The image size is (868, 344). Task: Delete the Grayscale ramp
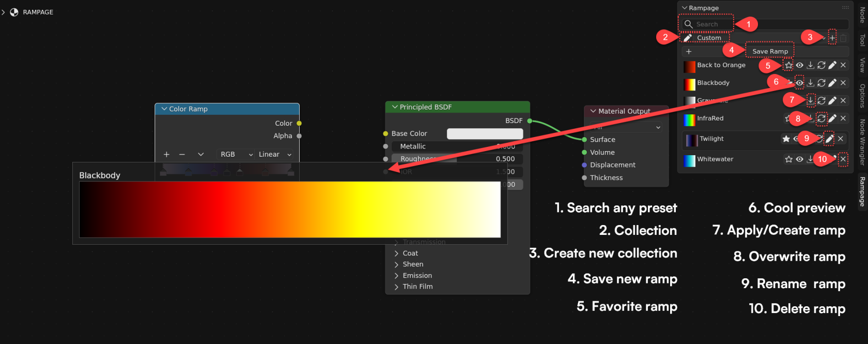click(843, 100)
